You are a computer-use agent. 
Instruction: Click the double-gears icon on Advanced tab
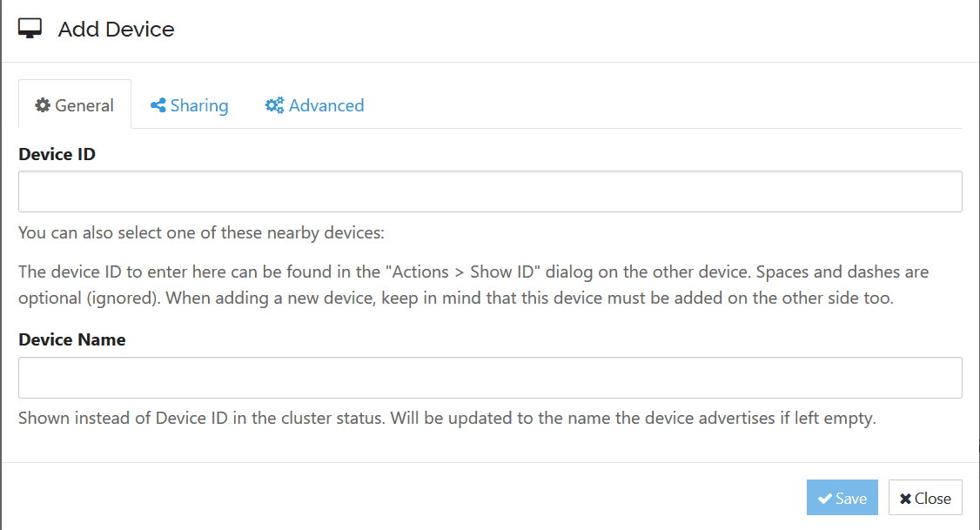(x=274, y=105)
